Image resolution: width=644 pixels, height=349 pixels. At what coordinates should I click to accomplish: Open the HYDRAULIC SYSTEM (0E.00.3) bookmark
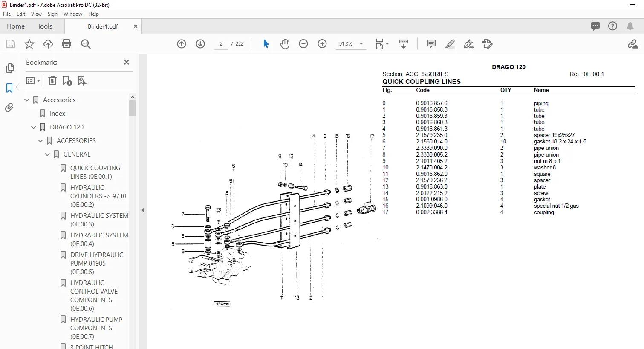click(99, 220)
